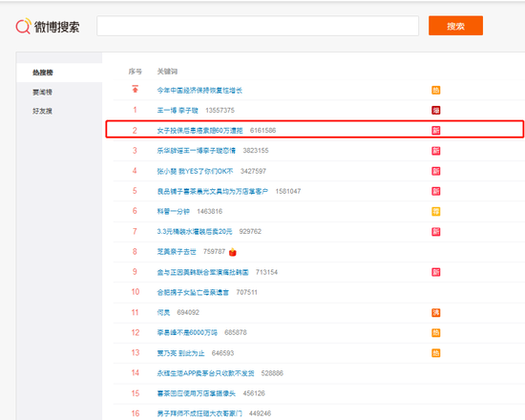Click the count 685878
The width and height of the screenshot is (525, 420).
pyautogui.click(x=236, y=332)
